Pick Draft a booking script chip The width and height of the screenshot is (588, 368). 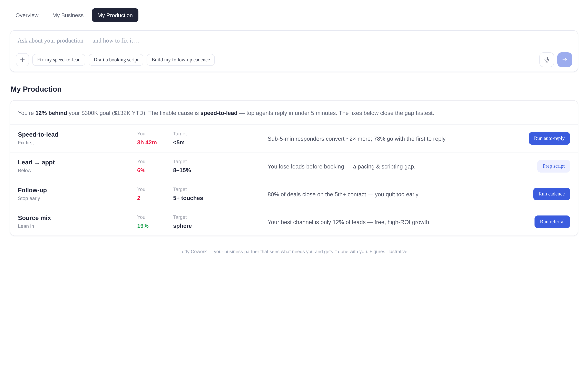tap(116, 60)
